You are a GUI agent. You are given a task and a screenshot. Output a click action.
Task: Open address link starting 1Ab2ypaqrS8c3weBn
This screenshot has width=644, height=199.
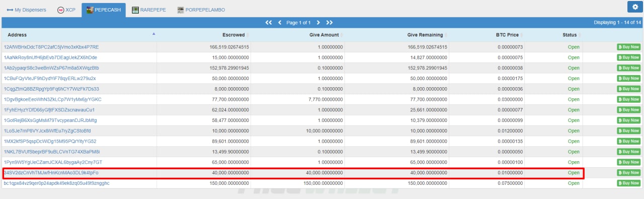(x=51, y=68)
